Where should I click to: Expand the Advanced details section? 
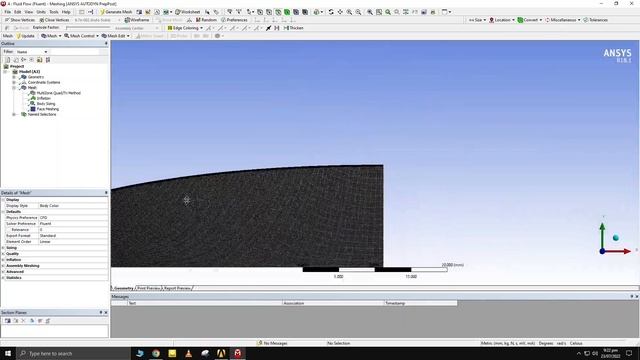pos(4,271)
